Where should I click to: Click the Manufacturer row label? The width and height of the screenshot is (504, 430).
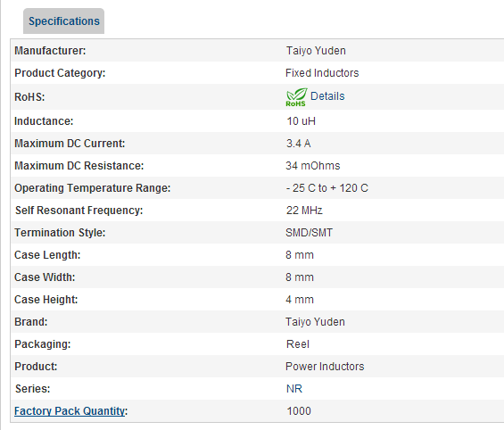(50, 51)
